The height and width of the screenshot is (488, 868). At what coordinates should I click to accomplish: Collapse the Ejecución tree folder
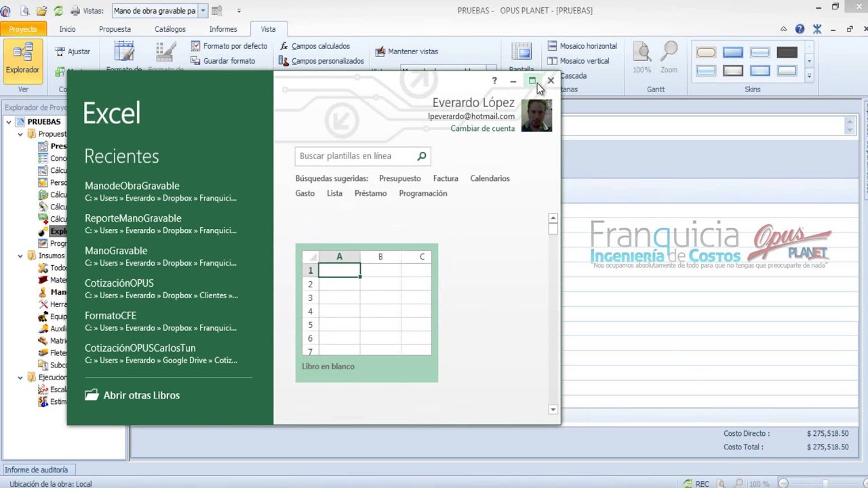[x=20, y=378]
